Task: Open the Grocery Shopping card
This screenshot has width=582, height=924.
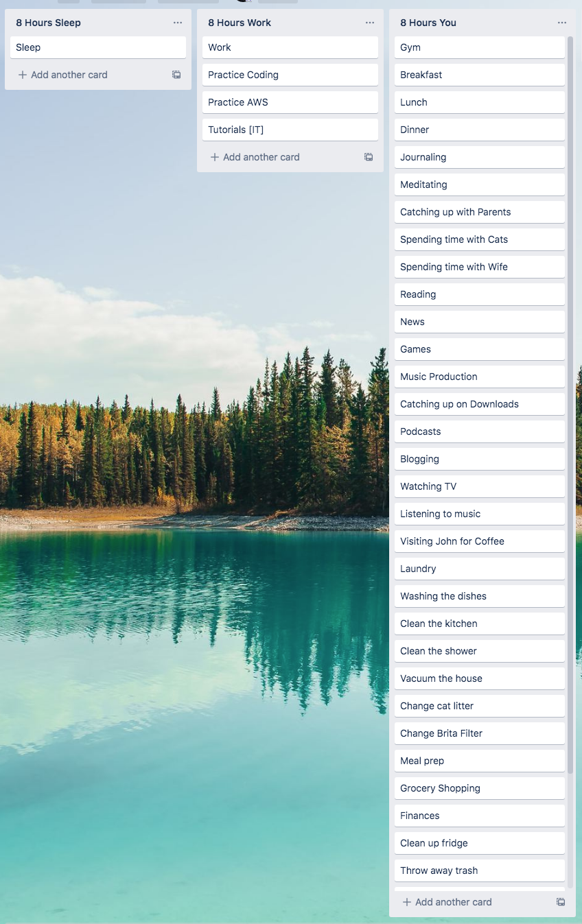Action: [x=480, y=788]
